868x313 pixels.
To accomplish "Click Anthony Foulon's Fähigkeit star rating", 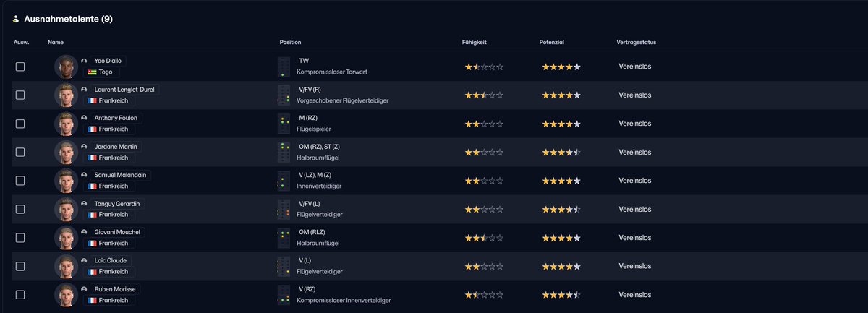I will (484, 124).
